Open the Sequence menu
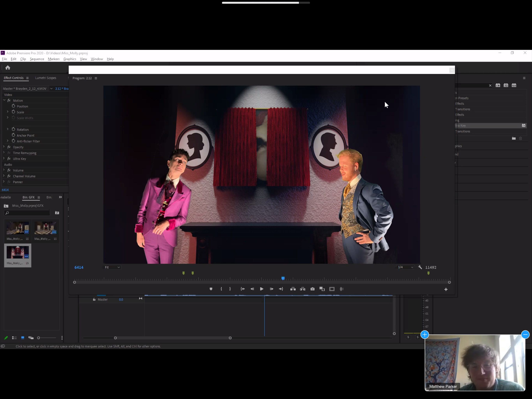This screenshot has width=532, height=399. (x=37, y=59)
